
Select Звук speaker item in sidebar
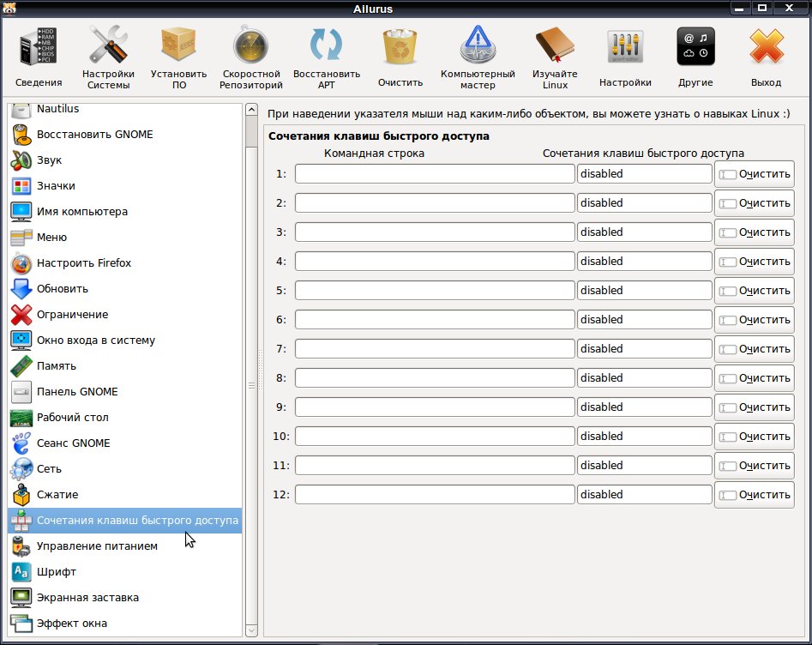click(125, 160)
